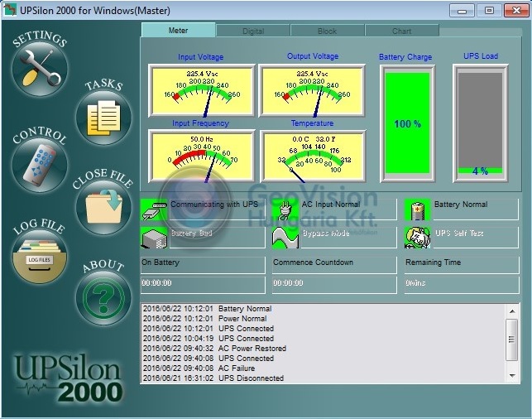532x419 pixels.
Task: Open Settings wrench and screwdriver icon
Action: coord(40,68)
